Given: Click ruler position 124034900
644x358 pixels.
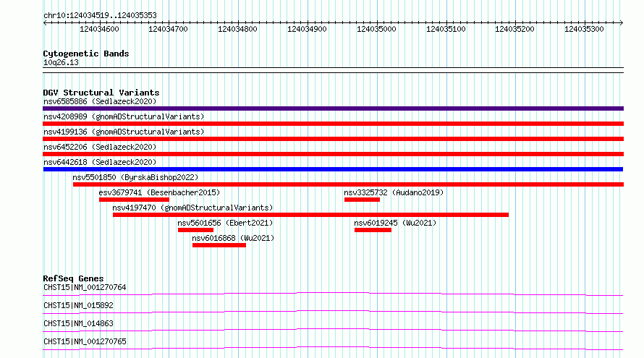Looking at the screenshot, I should [x=307, y=29].
